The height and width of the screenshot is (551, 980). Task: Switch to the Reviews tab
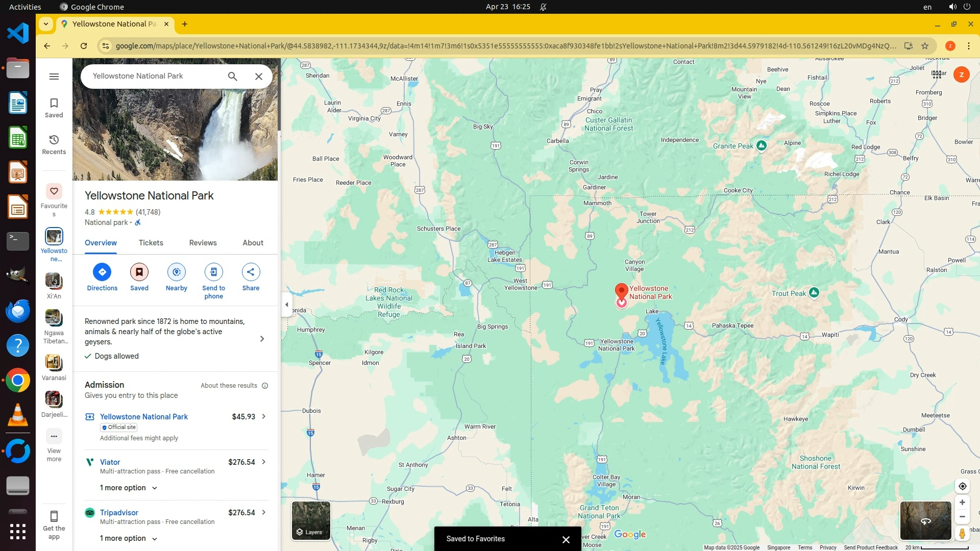(203, 243)
